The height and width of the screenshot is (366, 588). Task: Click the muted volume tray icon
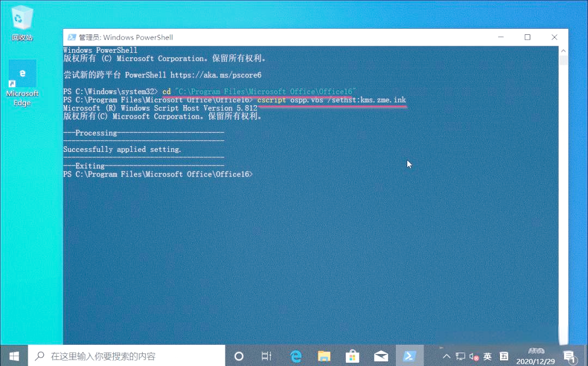pos(474,356)
